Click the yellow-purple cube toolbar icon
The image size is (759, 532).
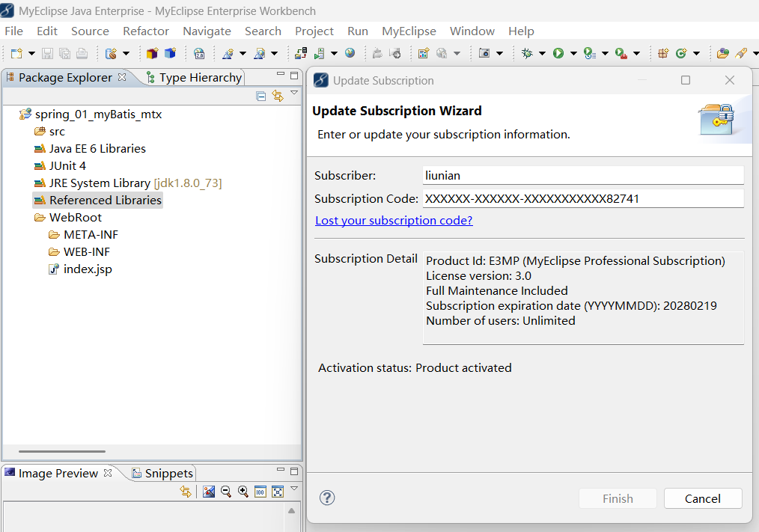152,53
